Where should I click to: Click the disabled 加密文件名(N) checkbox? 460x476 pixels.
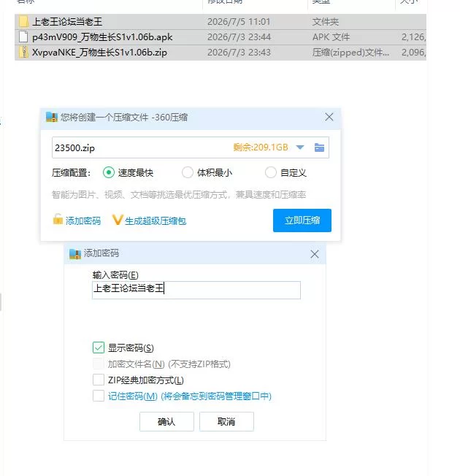pos(99,364)
